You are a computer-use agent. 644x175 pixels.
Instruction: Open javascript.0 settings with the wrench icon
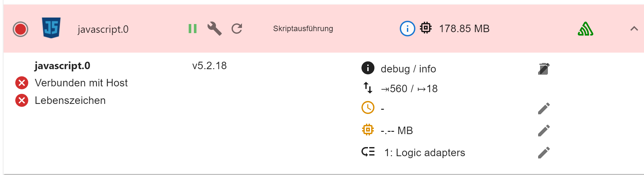point(214,29)
